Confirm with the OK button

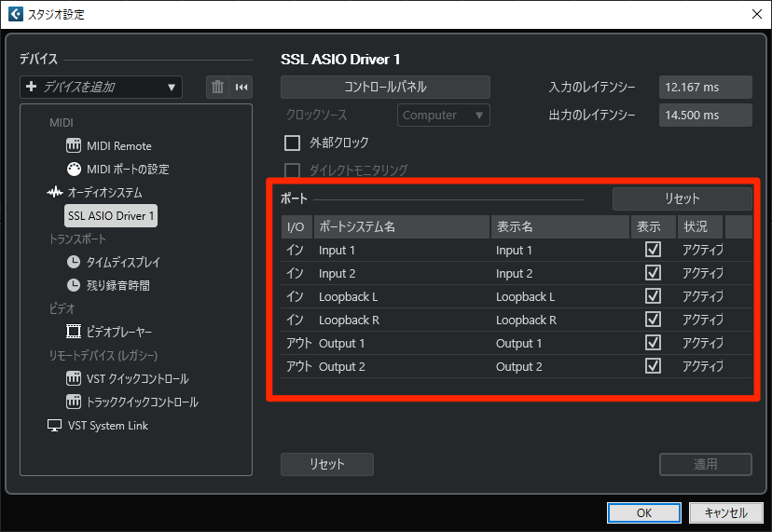(x=644, y=512)
